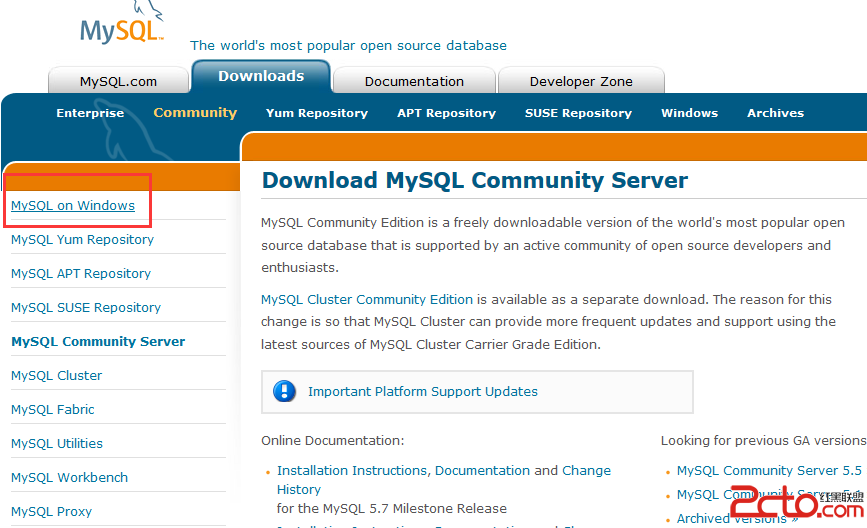
Task: Open Important Platform Support Updates link
Action: pyautogui.click(x=422, y=391)
